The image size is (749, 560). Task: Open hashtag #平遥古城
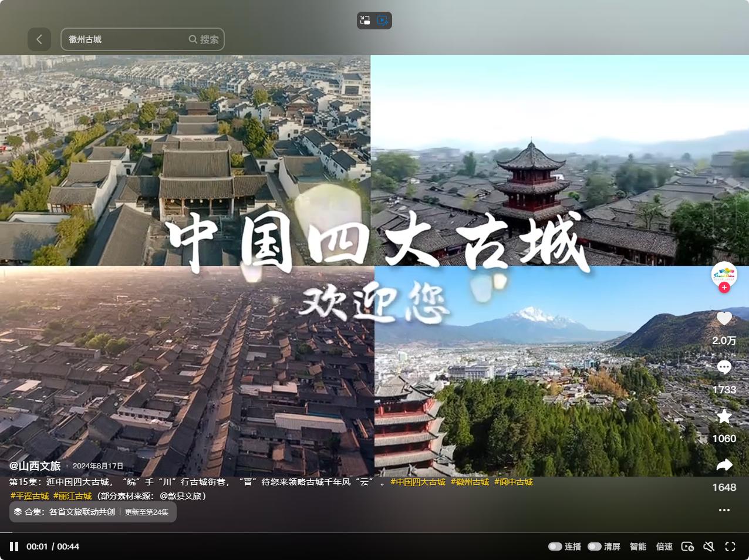29,496
